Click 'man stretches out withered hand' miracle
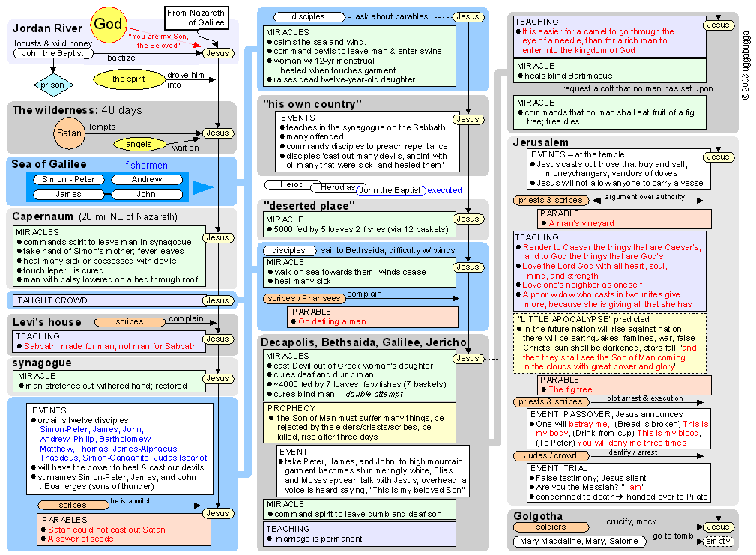The image size is (756, 555). (x=106, y=386)
